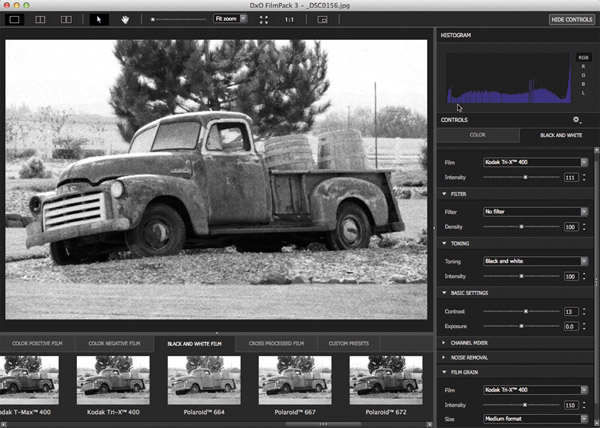Collapse the Filter section
The width and height of the screenshot is (600, 428).
coord(444,194)
